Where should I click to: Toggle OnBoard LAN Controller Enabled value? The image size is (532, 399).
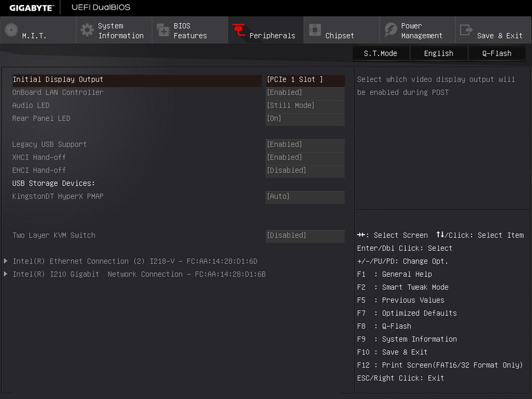click(304, 93)
